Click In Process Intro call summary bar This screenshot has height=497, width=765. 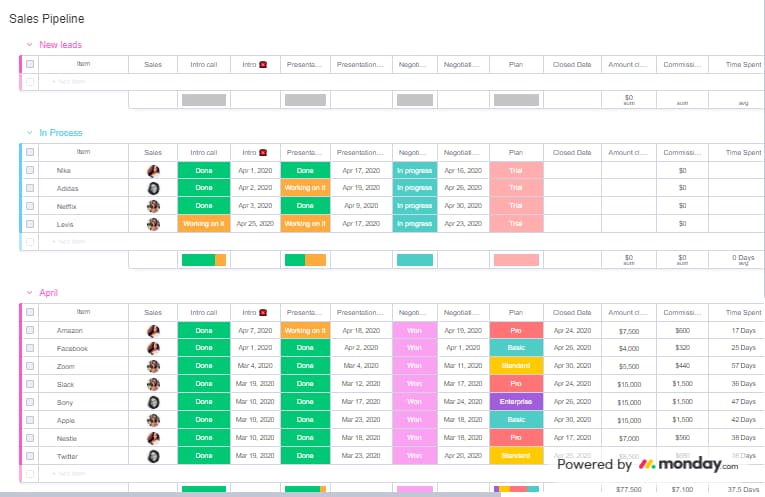coord(204,260)
